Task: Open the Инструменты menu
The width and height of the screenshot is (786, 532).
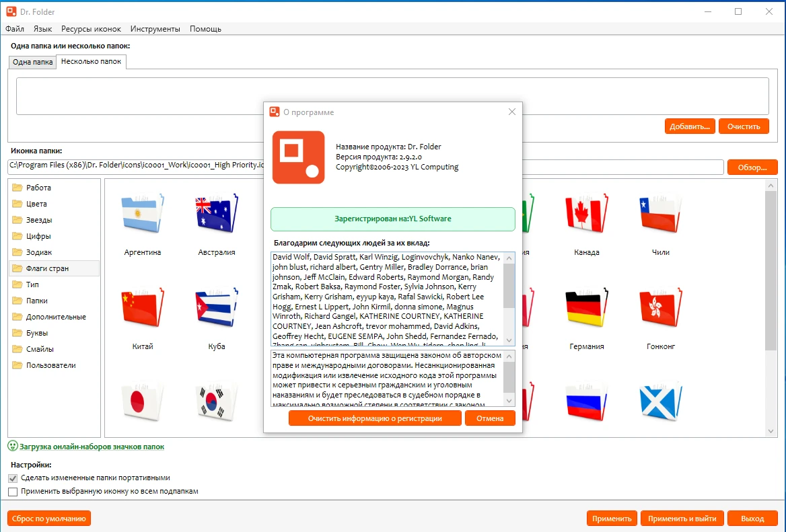Action: click(155, 28)
